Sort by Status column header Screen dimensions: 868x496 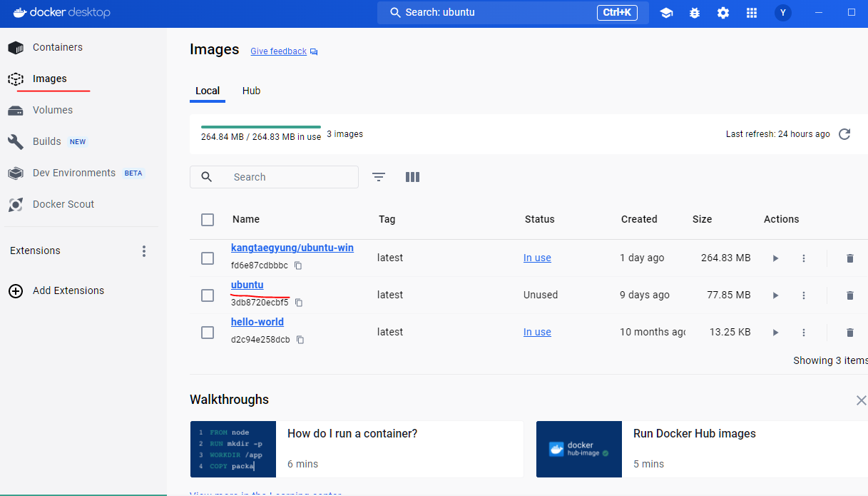tap(539, 219)
